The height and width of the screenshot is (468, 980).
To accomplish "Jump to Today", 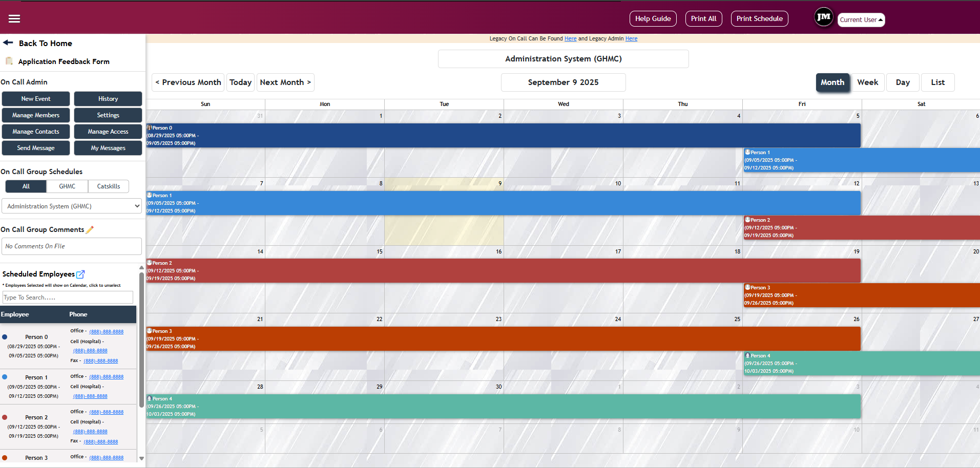I will pyautogui.click(x=240, y=82).
